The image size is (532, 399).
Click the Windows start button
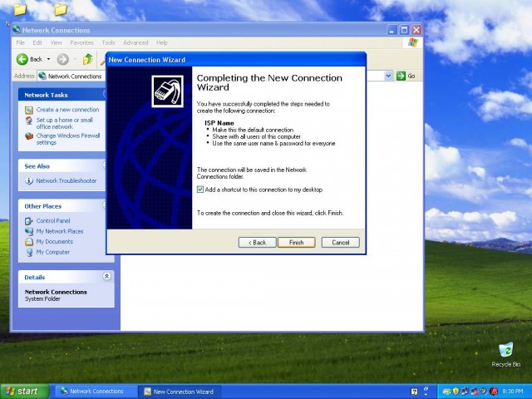24,392
